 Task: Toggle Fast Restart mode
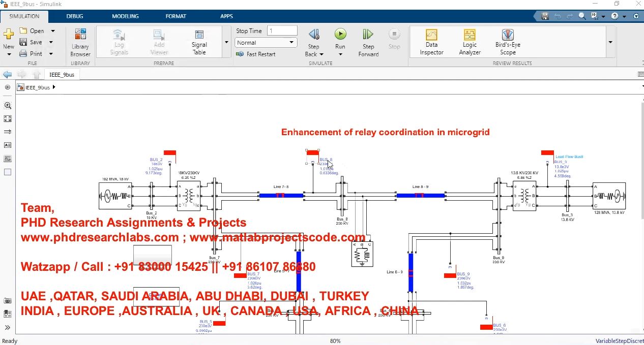[x=256, y=54]
